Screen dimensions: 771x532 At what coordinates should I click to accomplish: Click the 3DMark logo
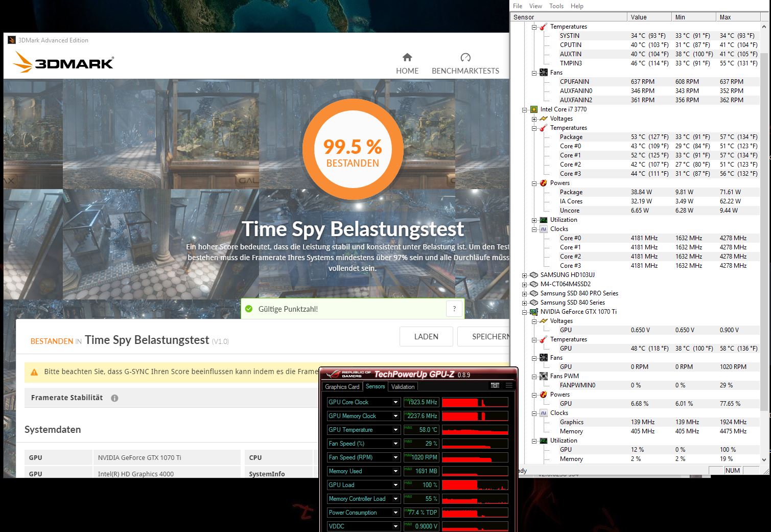[x=63, y=63]
